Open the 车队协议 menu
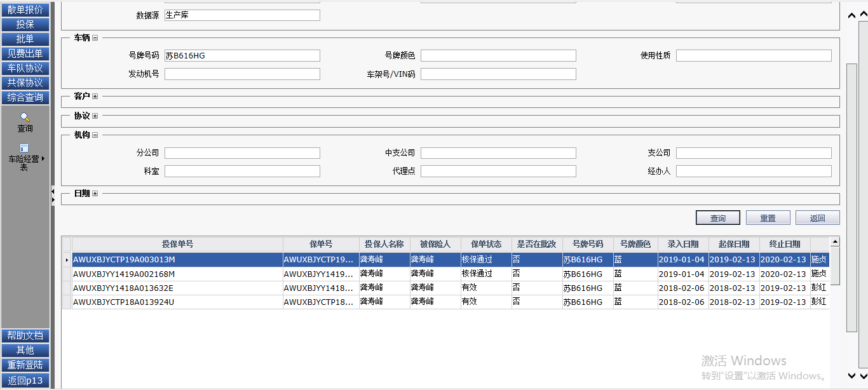This screenshot has width=868, height=390. pyautogui.click(x=25, y=68)
